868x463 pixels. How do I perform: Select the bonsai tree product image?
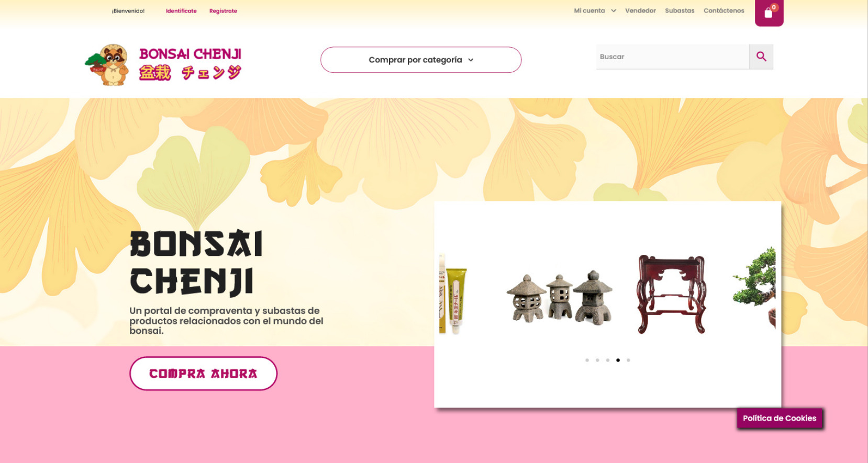click(754, 288)
